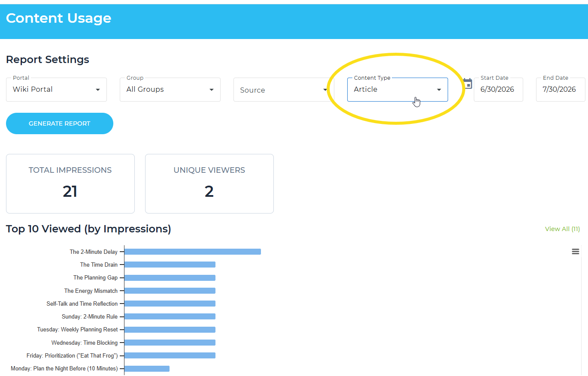
Task: Expand the Group dropdown showing All Groups
Action: tap(170, 90)
